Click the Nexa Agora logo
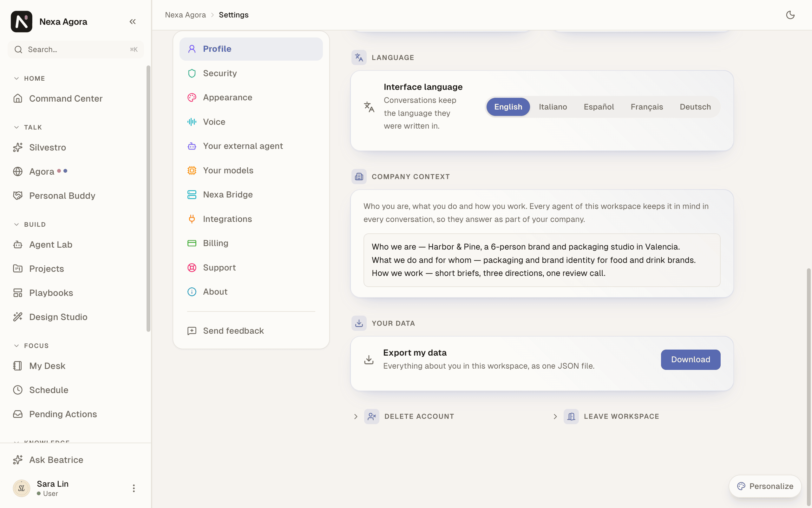 (x=22, y=22)
